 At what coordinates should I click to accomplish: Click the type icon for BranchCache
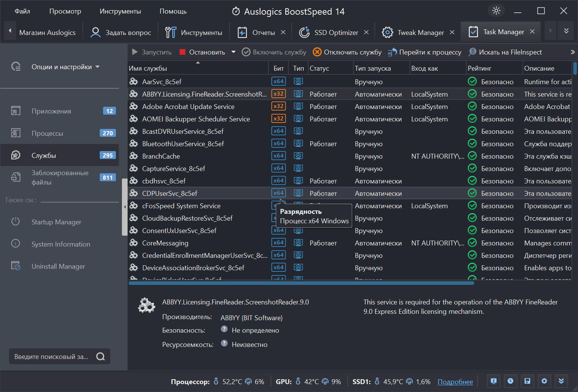point(298,156)
